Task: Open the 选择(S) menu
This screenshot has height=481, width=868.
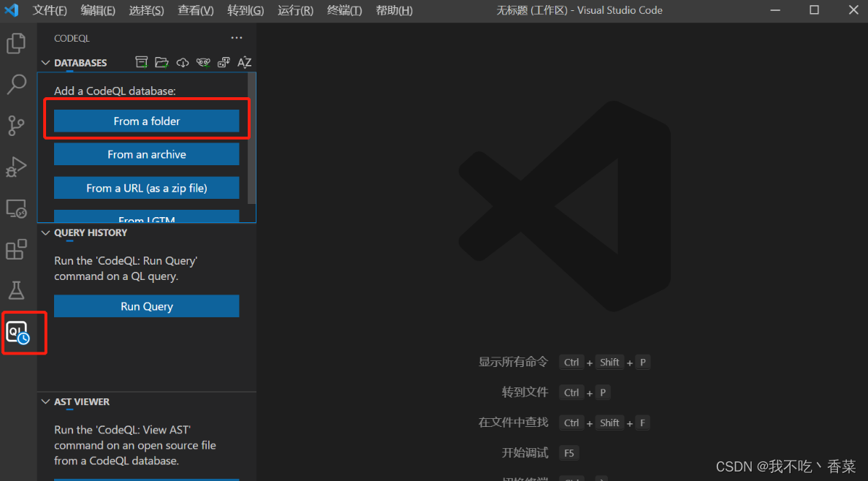Action: [147, 10]
